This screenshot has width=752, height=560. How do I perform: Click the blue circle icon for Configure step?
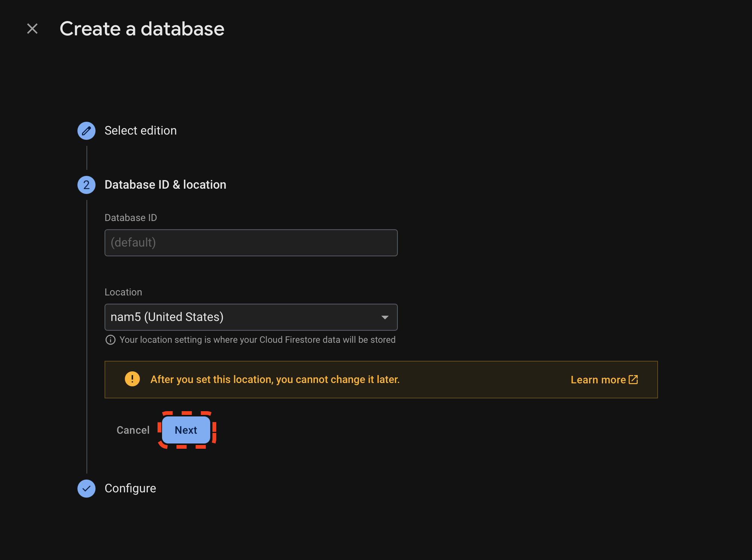[86, 488]
